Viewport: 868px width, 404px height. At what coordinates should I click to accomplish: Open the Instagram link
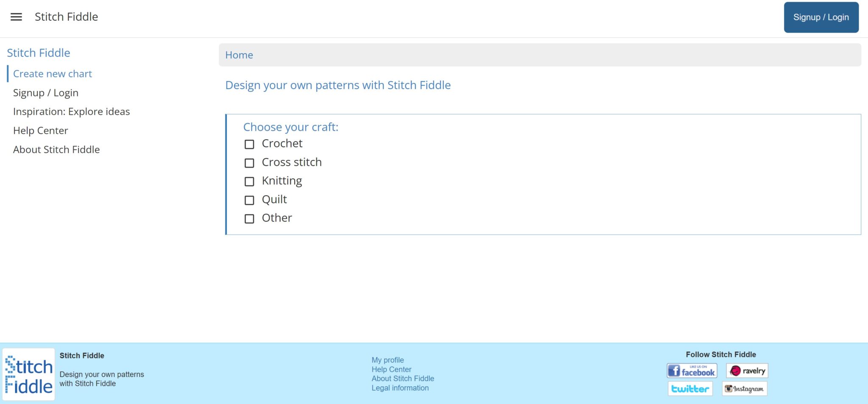[x=745, y=388]
